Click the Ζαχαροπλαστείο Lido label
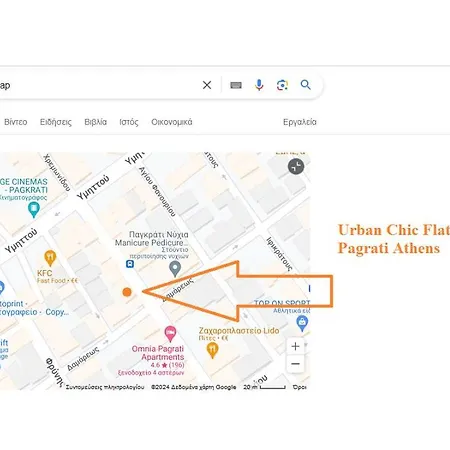 tap(239, 331)
